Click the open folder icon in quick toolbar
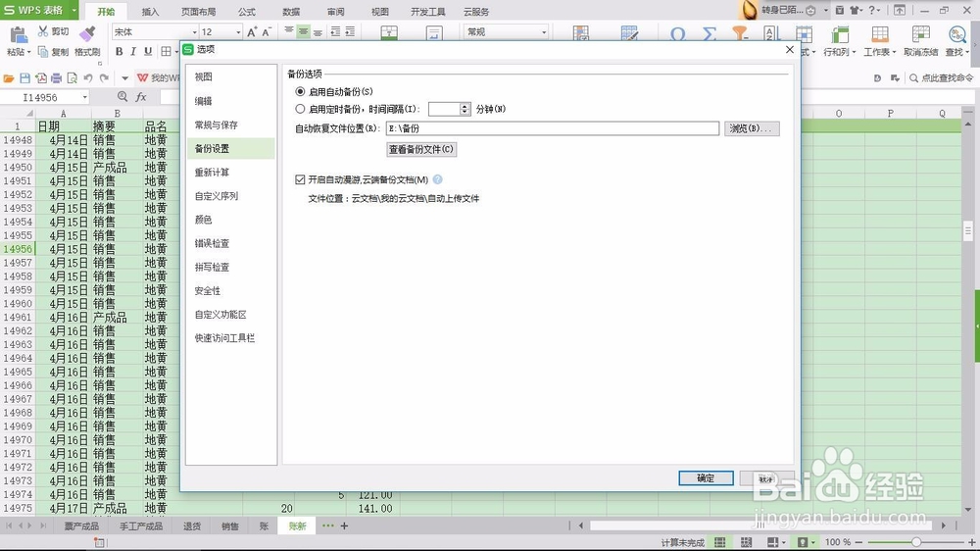Viewport: 980px width, 551px height. (9, 78)
